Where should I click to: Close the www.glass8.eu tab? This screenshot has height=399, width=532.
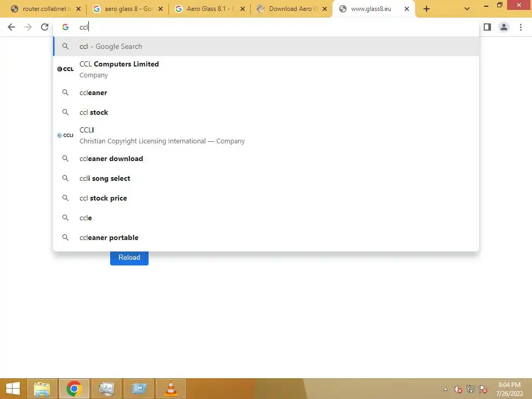pos(407,9)
